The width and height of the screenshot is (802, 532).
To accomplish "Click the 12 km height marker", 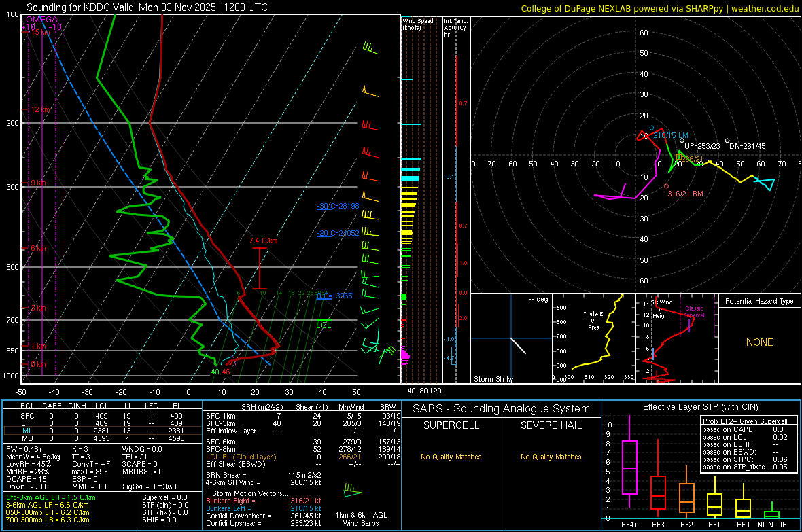I will [x=41, y=109].
